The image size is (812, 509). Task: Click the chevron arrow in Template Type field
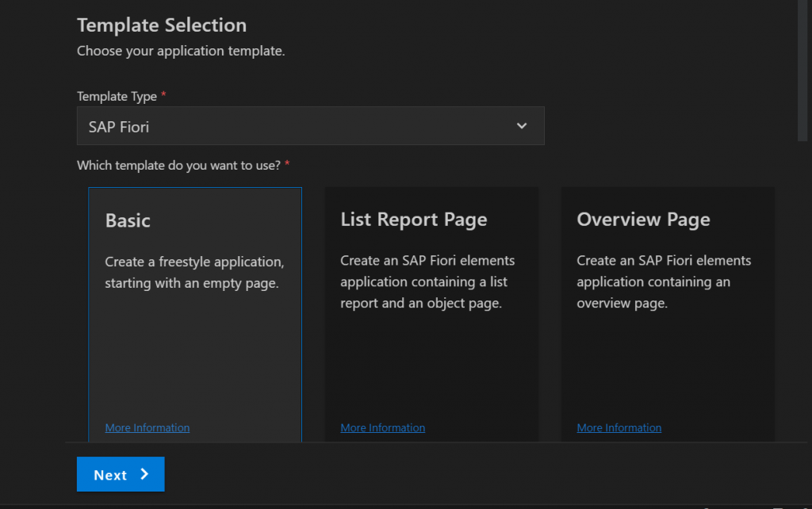click(x=522, y=126)
